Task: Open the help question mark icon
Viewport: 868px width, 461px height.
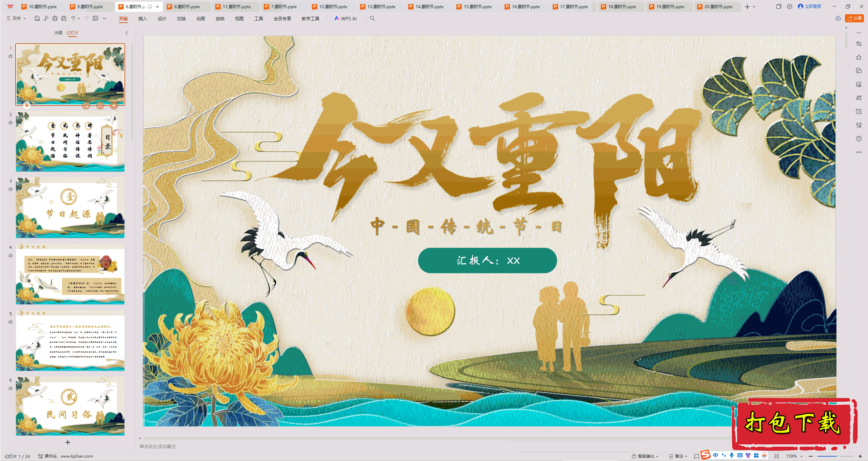Action: pyautogui.click(x=859, y=139)
